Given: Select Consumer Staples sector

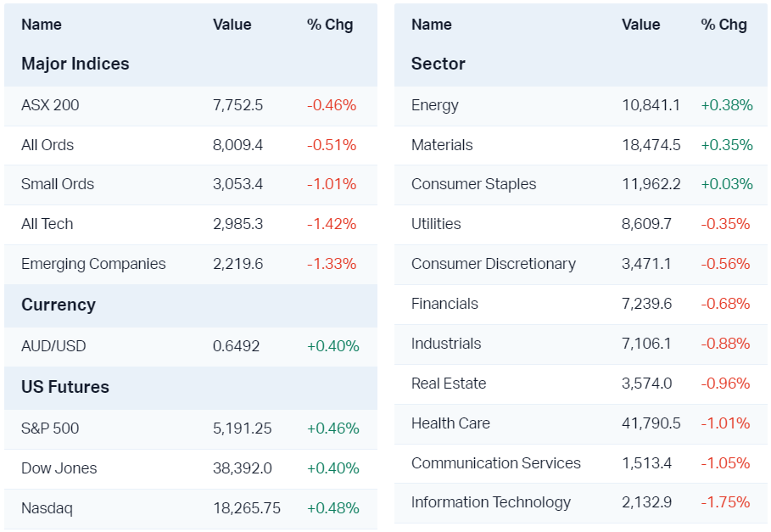Looking at the screenshot, I should (x=474, y=184).
